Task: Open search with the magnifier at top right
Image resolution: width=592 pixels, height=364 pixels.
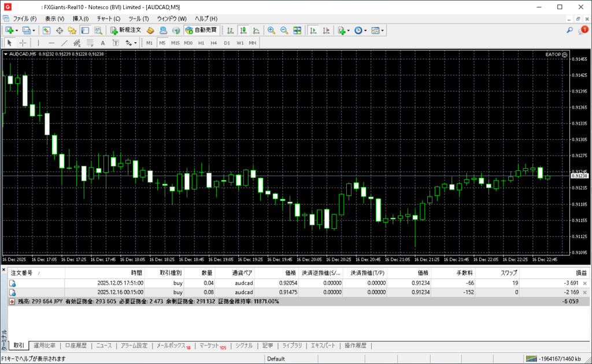Action: coord(569,30)
